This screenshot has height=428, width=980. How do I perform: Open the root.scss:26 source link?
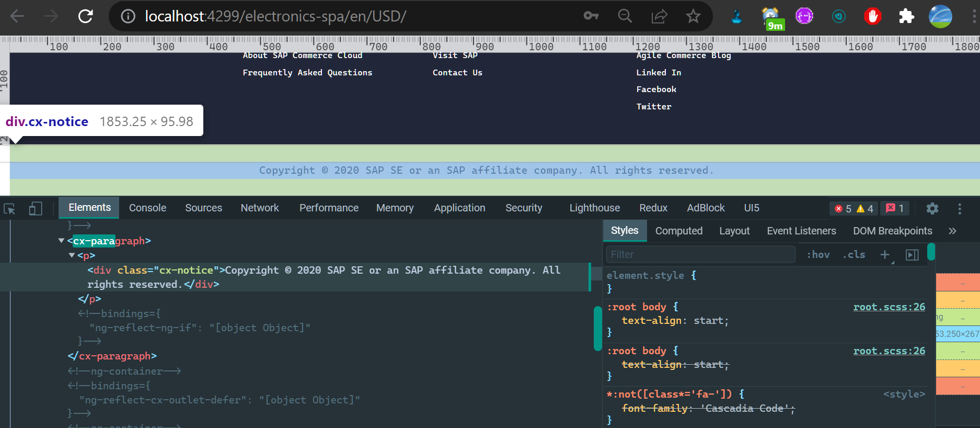point(889,307)
